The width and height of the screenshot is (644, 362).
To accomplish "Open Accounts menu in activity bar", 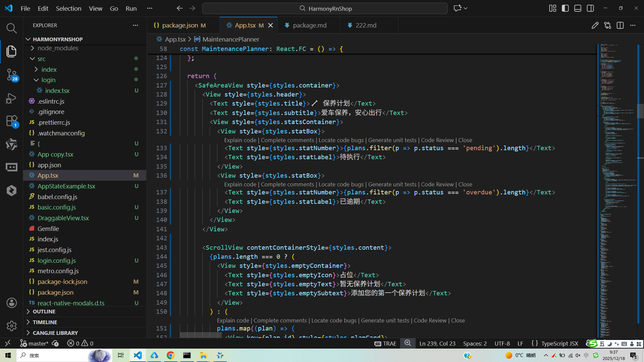I will tap(11, 303).
